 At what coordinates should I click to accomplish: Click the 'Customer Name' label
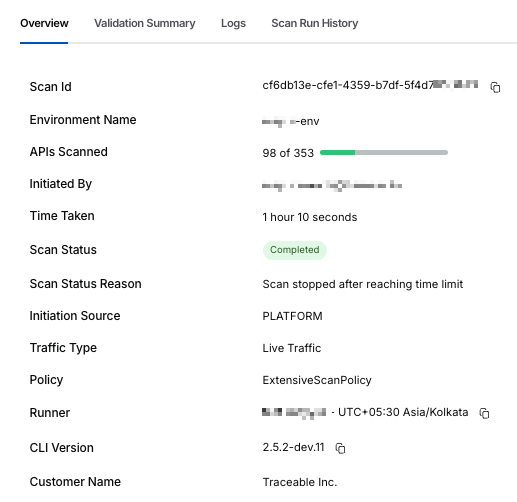pos(75,482)
